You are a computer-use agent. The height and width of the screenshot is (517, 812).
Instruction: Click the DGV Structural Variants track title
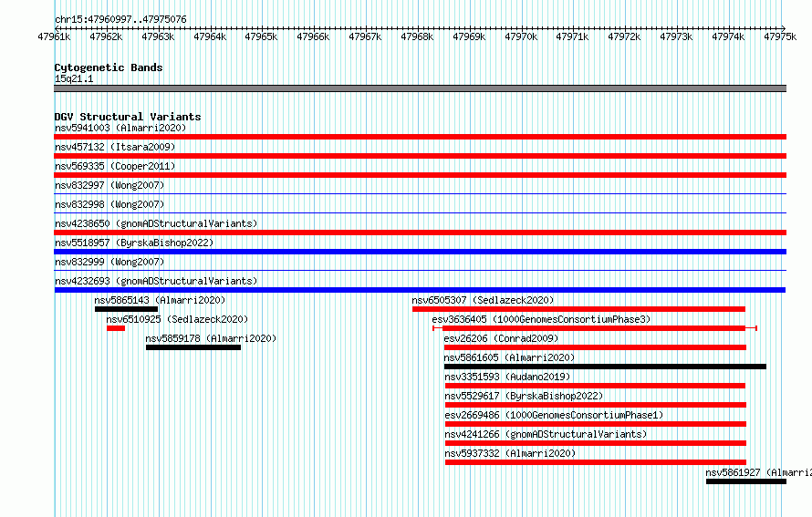point(128,117)
